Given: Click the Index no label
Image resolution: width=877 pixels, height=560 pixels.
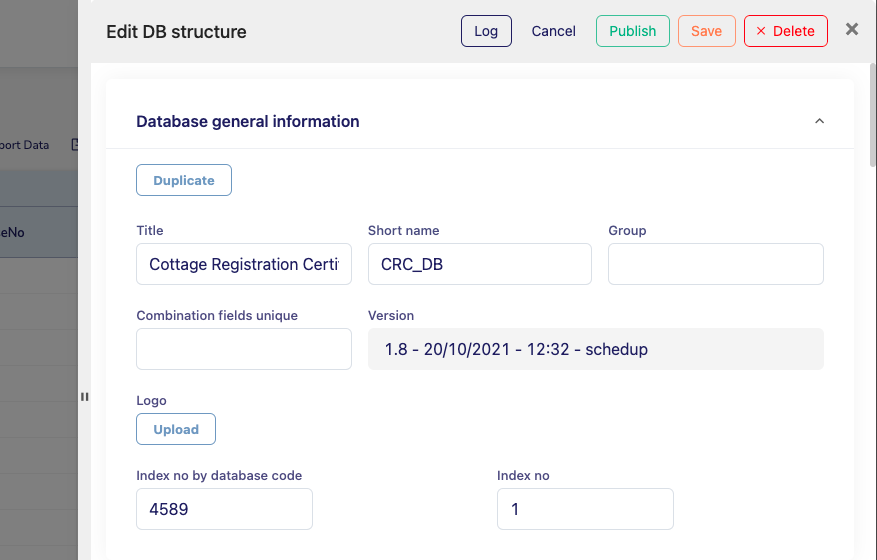Looking at the screenshot, I should point(523,476).
